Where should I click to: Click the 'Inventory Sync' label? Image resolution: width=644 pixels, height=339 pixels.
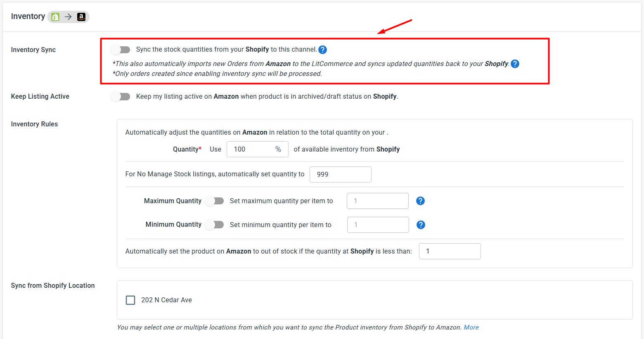[x=33, y=50]
